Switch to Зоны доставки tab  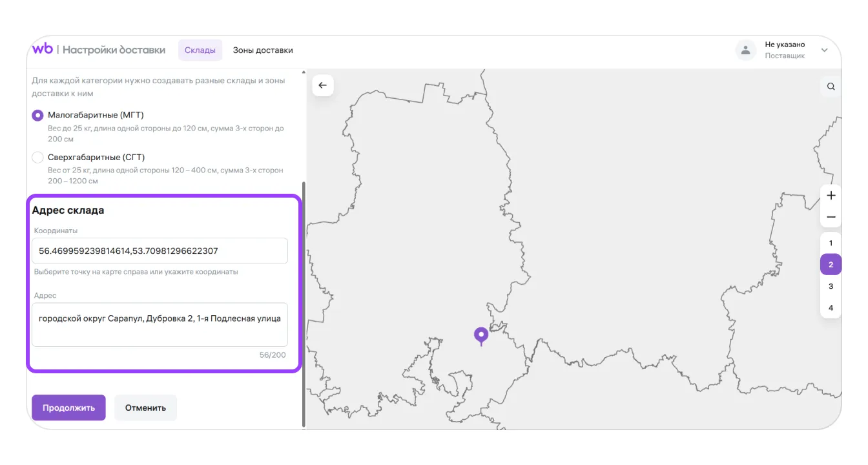(x=263, y=50)
